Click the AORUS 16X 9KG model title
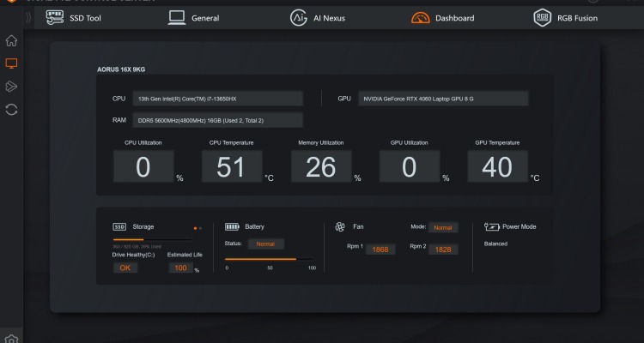This screenshot has width=644, height=343. 121,69
